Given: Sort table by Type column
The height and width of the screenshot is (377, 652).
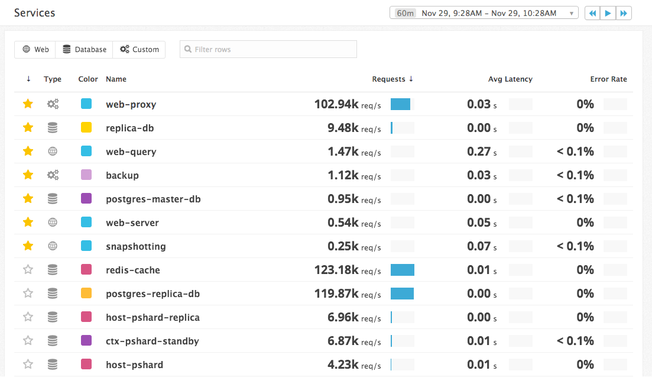Looking at the screenshot, I should (53, 79).
